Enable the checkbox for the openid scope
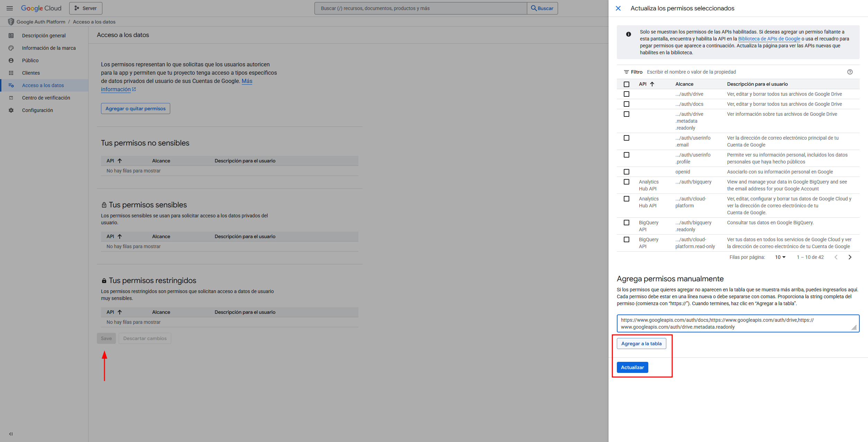This screenshot has height=442, width=868. [x=626, y=171]
